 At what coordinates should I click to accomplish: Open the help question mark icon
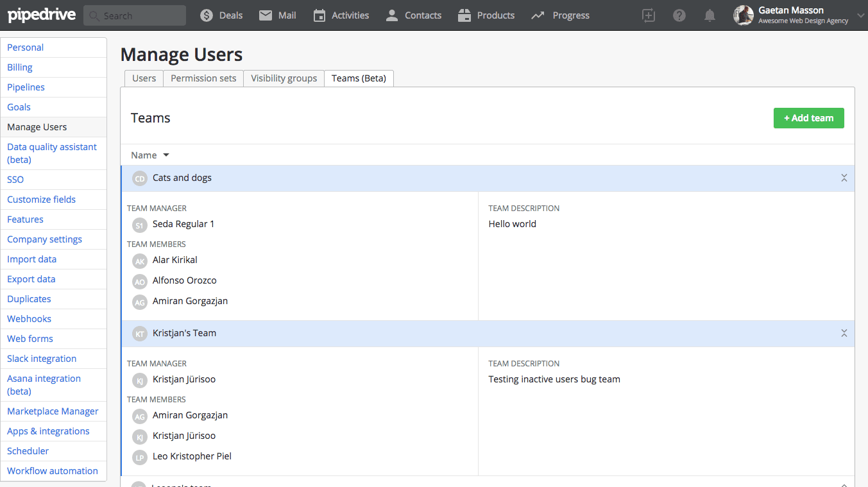pos(679,15)
